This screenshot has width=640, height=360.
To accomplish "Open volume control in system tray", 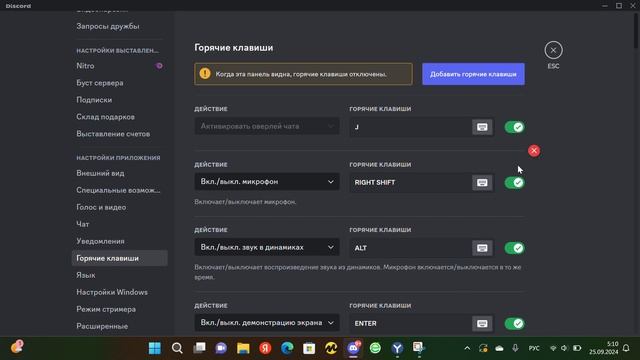I will click(x=564, y=348).
